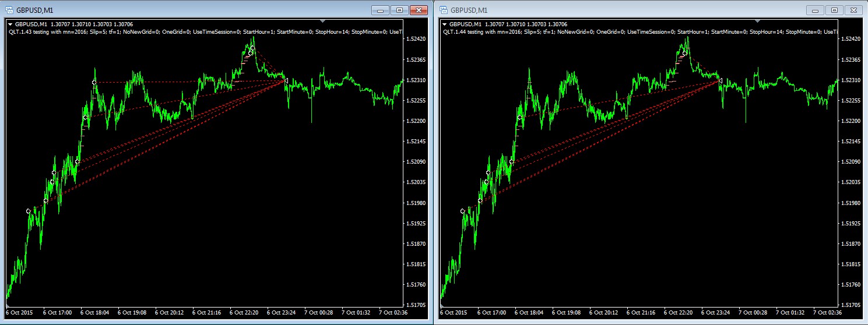The image size is (868, 325).
Task: Click the right window title GBPUSD,M1
Action: point(469,10)
